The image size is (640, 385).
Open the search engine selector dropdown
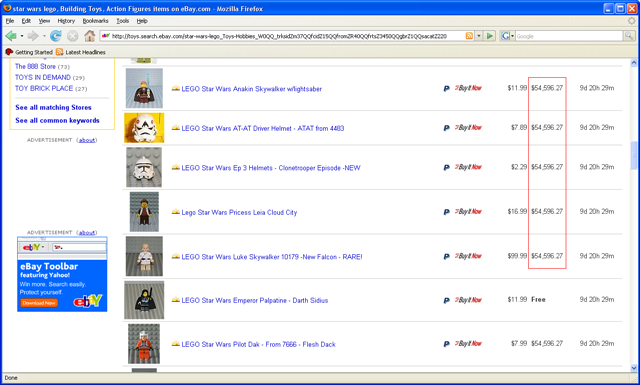coord(512,36)
